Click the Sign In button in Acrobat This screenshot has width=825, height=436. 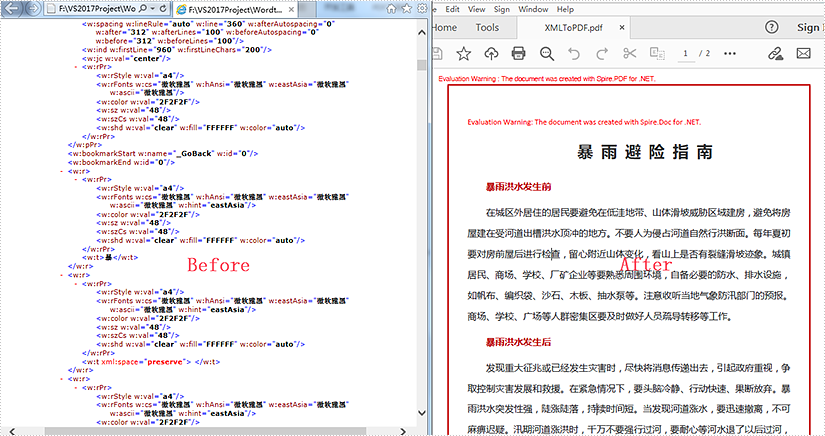tap(809, 27)
